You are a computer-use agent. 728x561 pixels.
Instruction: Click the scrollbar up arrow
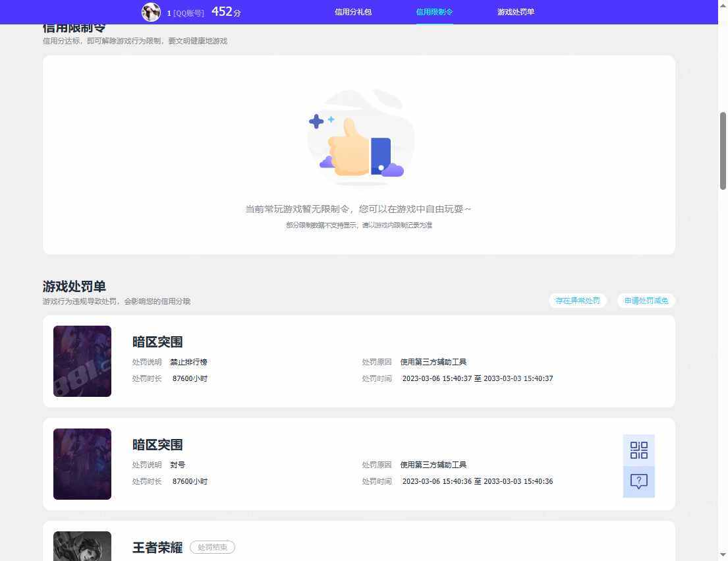[723, 5]
